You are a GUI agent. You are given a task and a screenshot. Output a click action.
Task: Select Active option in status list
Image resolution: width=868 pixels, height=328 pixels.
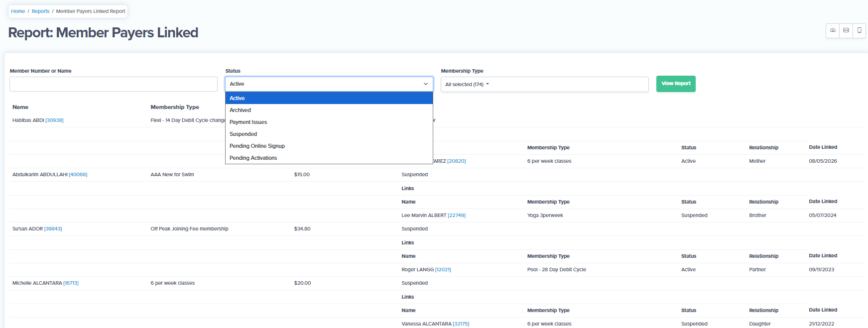tap(329, 98)
